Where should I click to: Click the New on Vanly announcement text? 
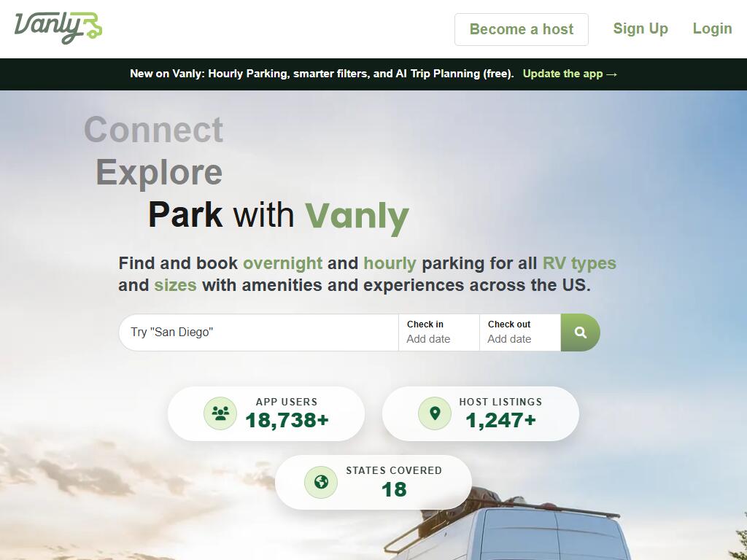click(x=322, y=74)
